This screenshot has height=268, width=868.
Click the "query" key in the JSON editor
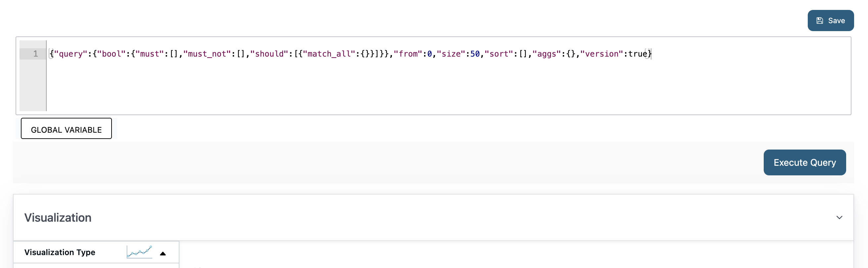tap(71, 54)
